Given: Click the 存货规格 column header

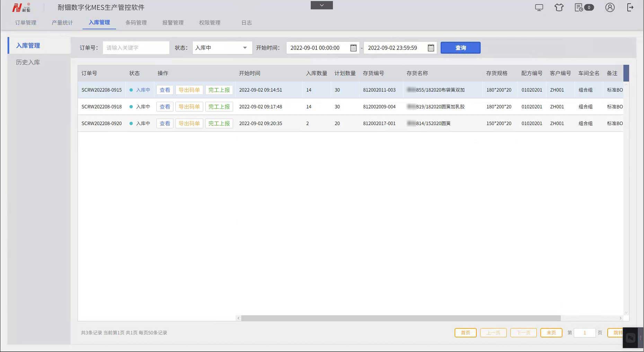Looking at the screenshot, I should point(497,73).
